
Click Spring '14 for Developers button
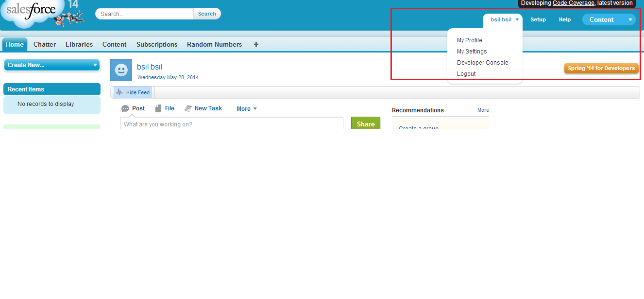[601, 69]
